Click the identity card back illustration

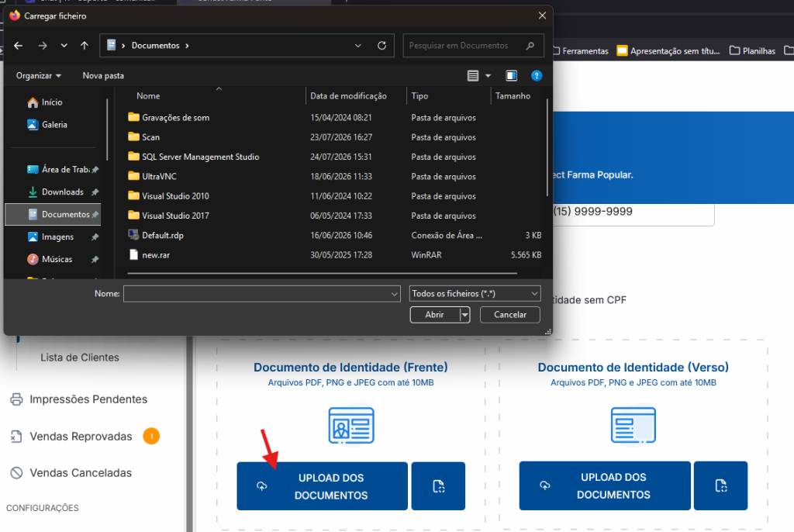coord(633,426)
